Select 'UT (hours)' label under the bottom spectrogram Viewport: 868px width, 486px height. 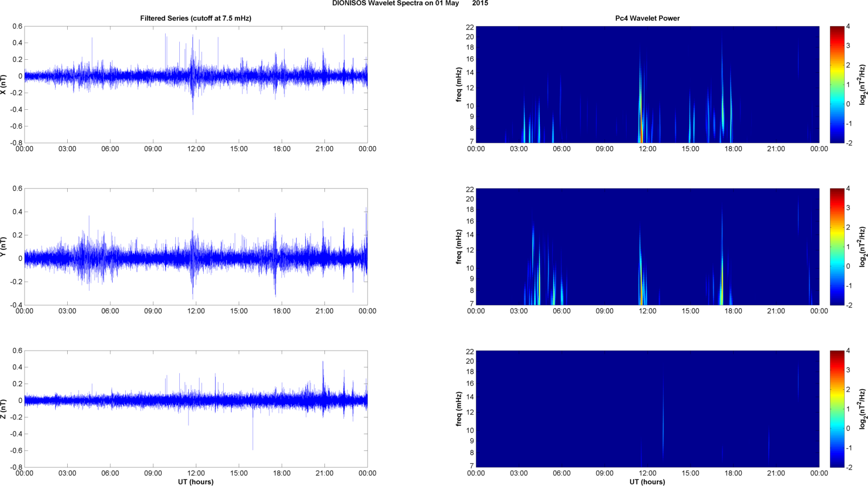(647, 481)
